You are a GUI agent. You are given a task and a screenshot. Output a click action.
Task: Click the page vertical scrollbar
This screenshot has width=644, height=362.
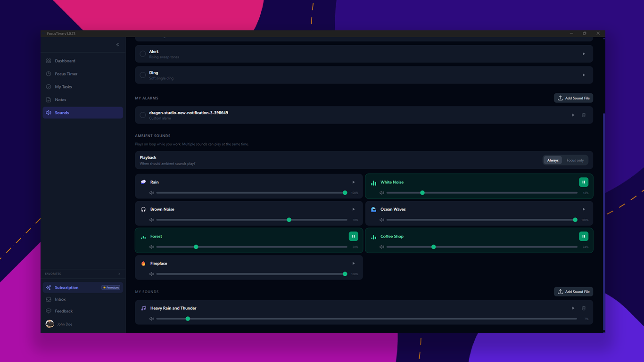[603, 222]
